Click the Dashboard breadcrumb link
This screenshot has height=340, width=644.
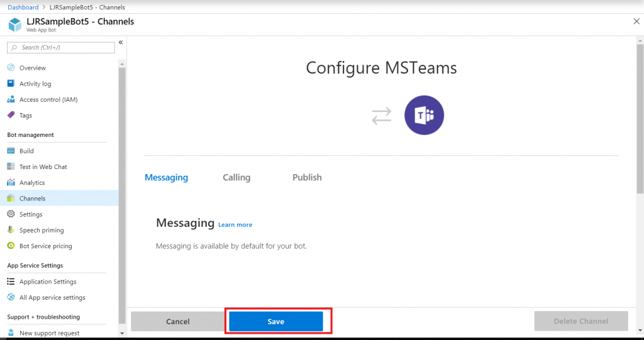click(23, 8)
